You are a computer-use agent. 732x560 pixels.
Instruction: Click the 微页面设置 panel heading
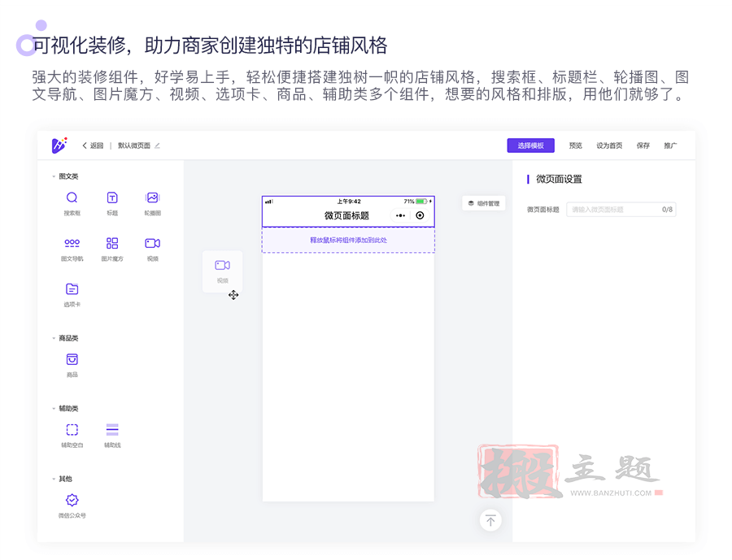point(559,179)
